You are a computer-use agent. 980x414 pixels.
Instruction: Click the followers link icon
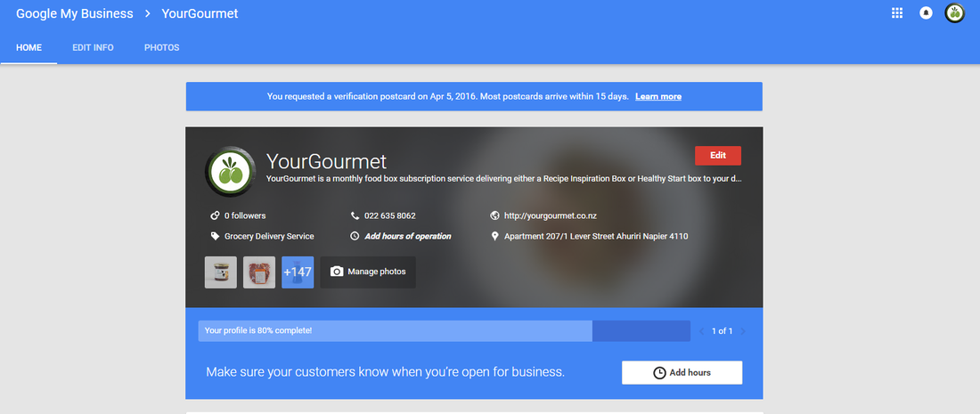(215, 216)
